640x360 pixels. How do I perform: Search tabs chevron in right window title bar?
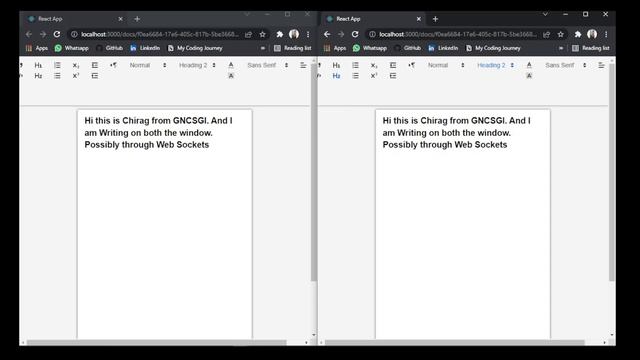[545, 14]
